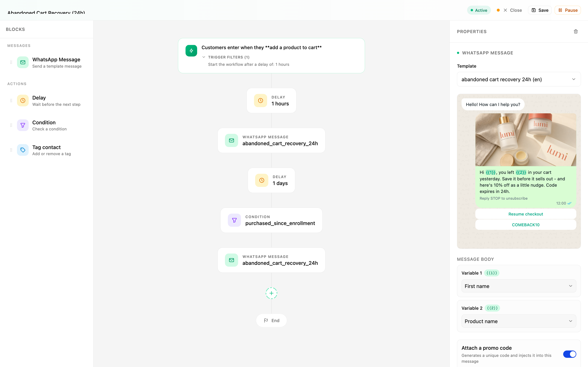Image resolution: width=588 pixels, height=367 pixels.
Task: Select first abandoned_cart_recovery_24h message node text
Action: tap(280, 143)
